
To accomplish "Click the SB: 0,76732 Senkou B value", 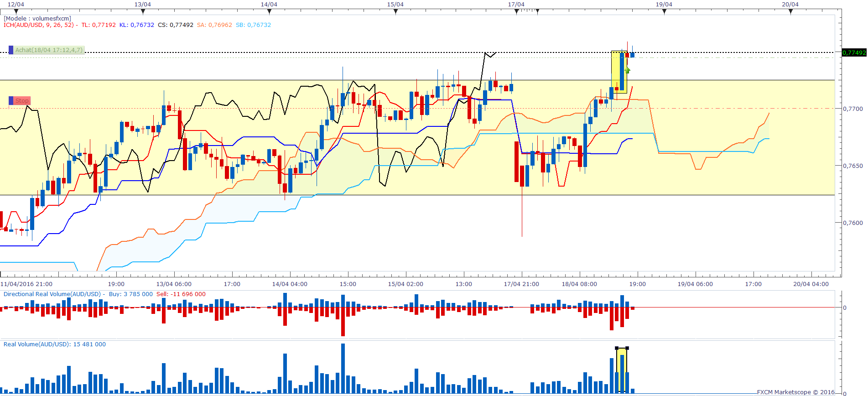I will coord(253,25).
